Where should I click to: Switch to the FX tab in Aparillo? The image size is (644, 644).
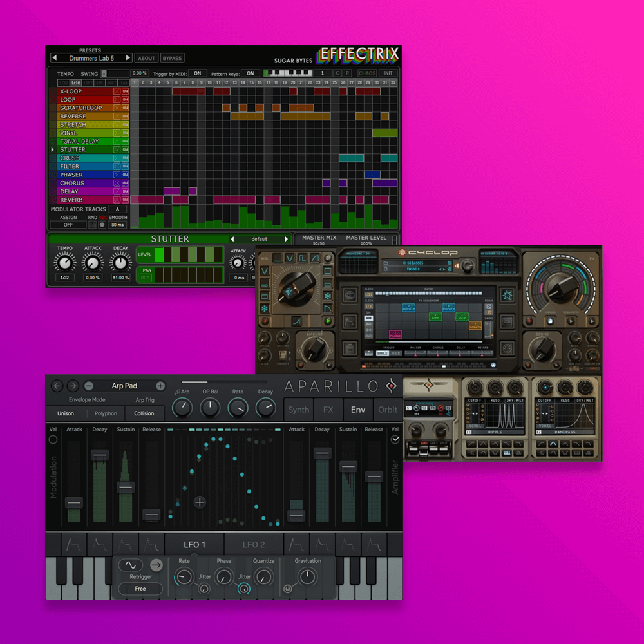tap(328, 410)
